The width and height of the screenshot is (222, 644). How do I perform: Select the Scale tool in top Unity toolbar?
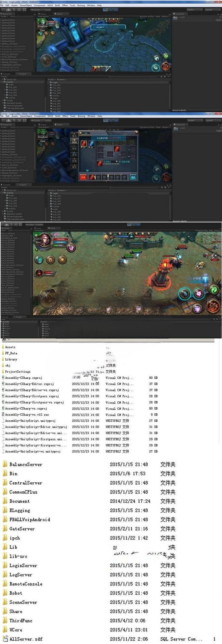coord(19,10)
